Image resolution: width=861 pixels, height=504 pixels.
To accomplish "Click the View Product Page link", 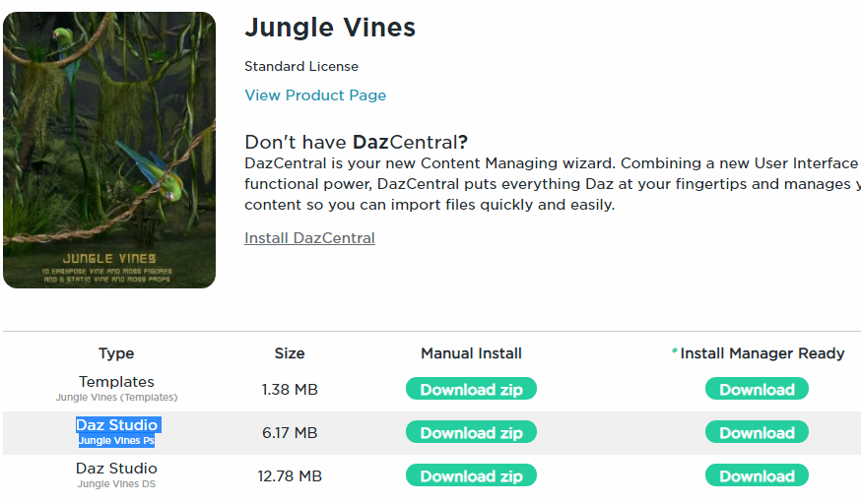I will click(315, 95).
